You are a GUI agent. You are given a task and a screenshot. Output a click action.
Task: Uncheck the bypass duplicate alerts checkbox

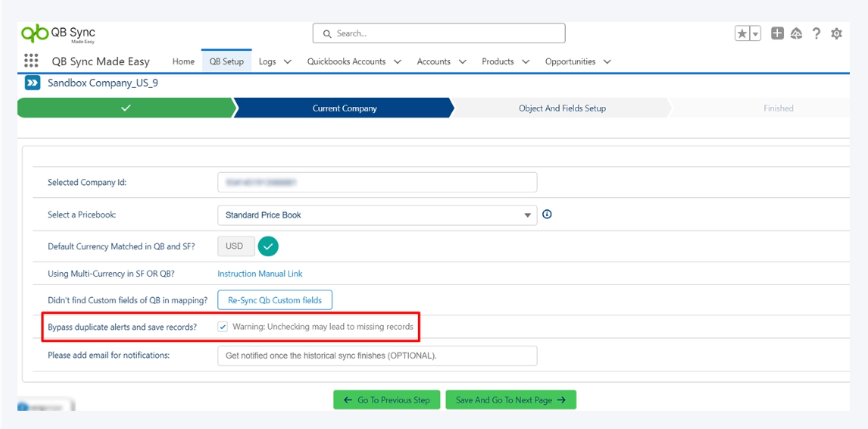(x=223, y=327)
